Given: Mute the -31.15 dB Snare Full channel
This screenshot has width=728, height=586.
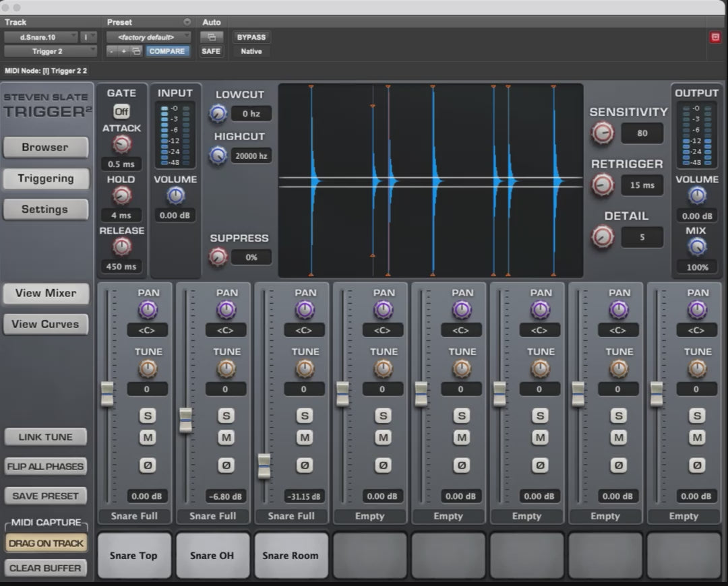Looking at the screenshot, I should click(x=305, y=438).
